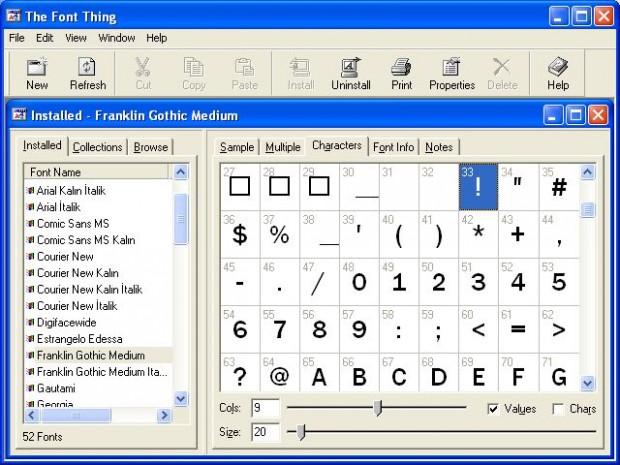Select character cell 63 question mark
The height and width of the screenshot is (465, 620).
coord(240,373)
